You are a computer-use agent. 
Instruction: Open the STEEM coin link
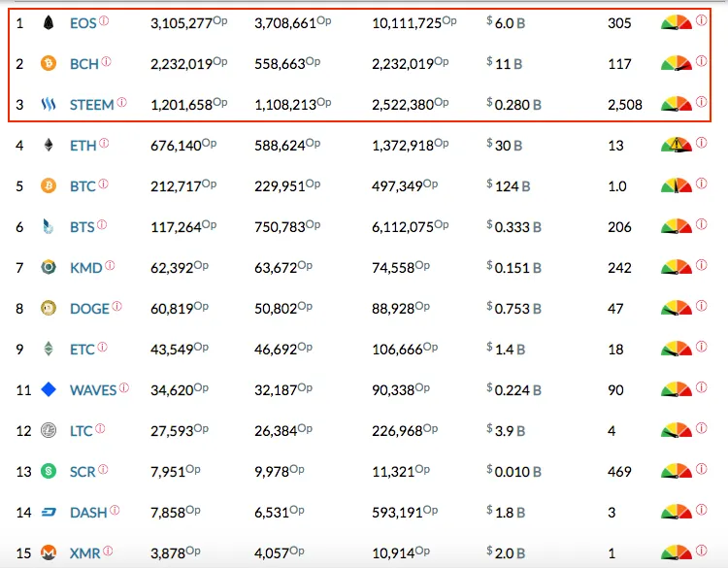[92, 105]
